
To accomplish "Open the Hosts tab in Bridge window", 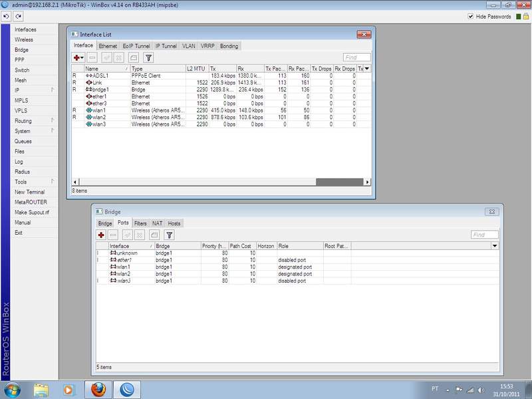I will [174, 223].
